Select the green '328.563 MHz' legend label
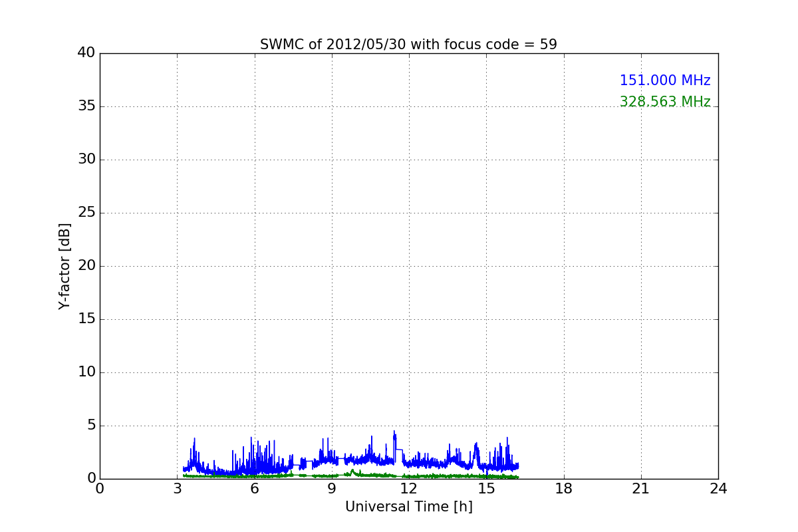The image size is (798, 532). point(665,102)
